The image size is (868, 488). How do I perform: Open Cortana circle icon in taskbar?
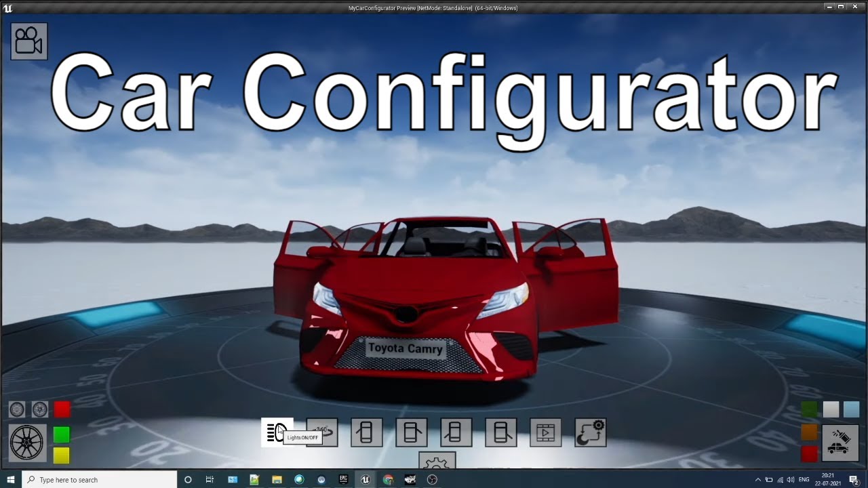click(x=188, y=480)
